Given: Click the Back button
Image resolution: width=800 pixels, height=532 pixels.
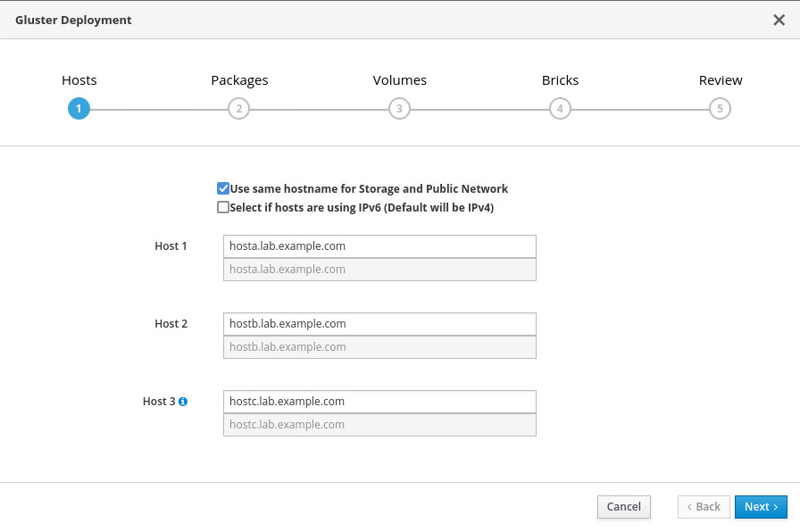Looking at the screenshot, I should pyautogui.click(x=704, y=506).
